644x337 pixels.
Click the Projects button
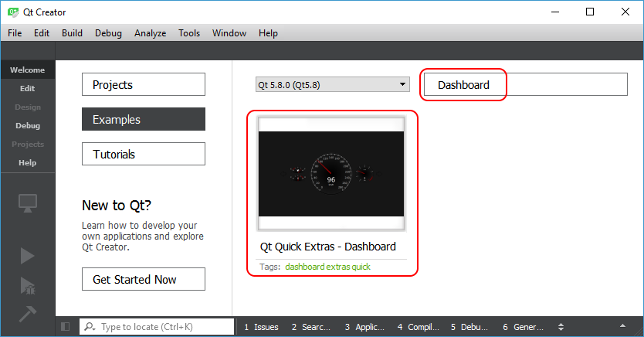[144, 84]
